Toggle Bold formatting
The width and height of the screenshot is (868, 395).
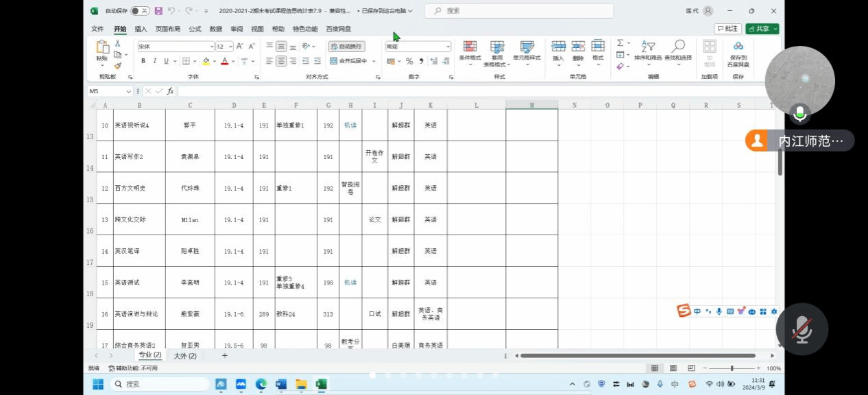[143, 61]
